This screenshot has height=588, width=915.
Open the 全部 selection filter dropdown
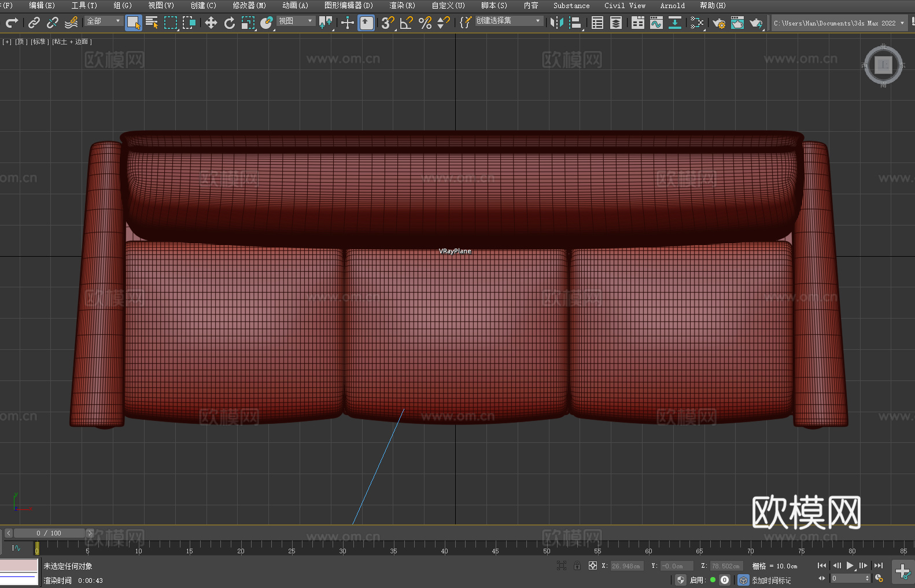104,21
